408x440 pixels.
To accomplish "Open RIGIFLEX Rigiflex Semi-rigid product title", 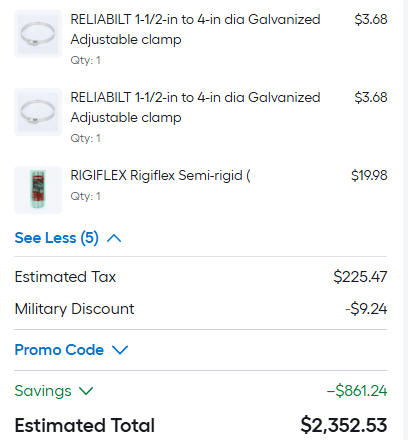I will pos(160,175).
